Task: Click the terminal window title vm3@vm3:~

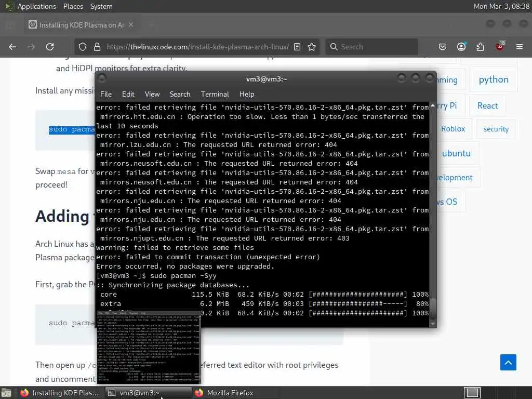Action: pyautogui.click(x=267, y=79)
